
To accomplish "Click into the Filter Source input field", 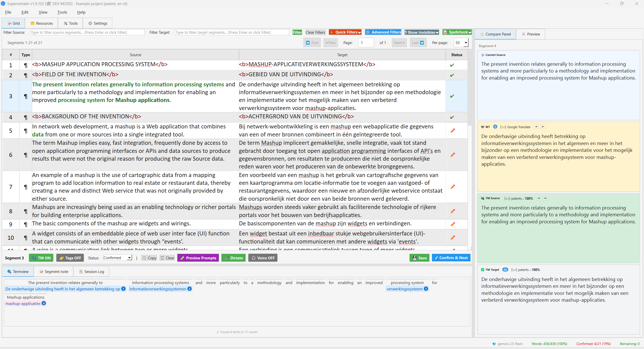I will point(87,32).
